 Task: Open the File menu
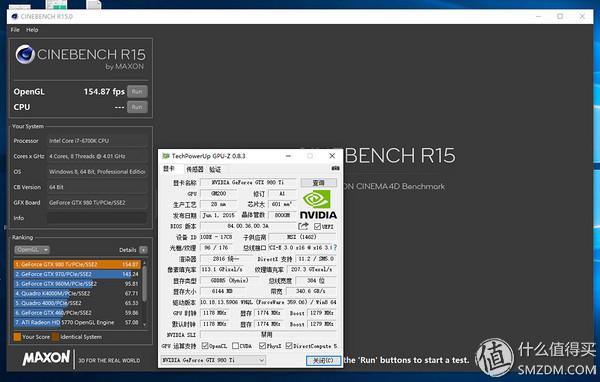coord(15,30)
